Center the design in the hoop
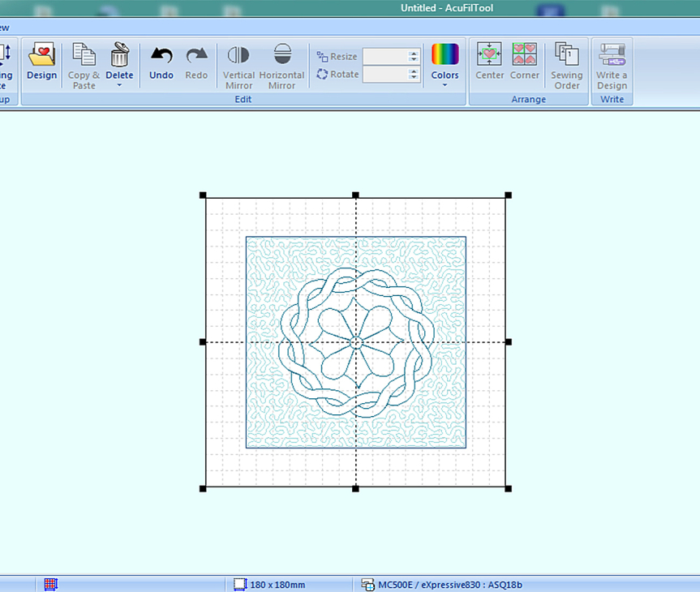The height and width of the screenshot is (592, 700). click(489, 55)
